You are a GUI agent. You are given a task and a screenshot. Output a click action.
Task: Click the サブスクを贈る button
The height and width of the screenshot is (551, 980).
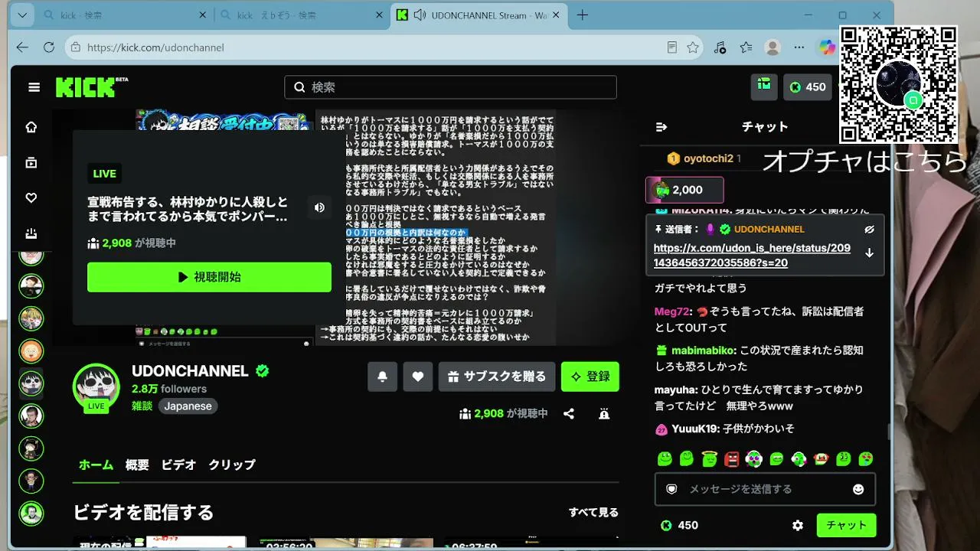(497, 377)
